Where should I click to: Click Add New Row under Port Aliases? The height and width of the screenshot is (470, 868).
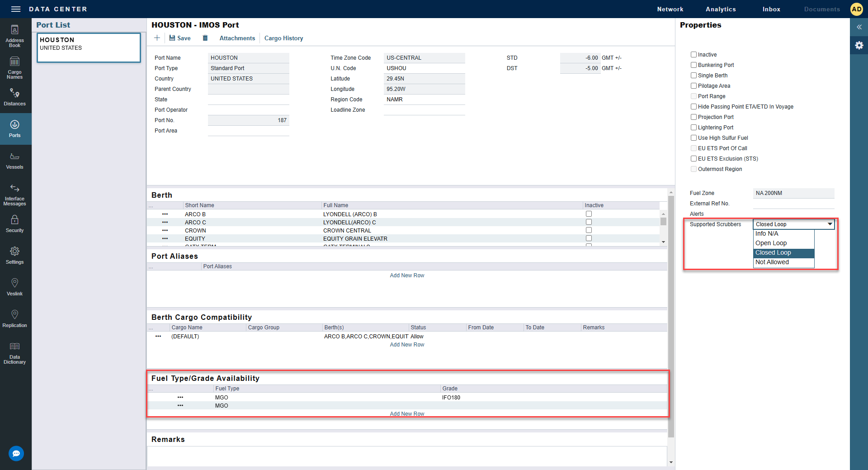click(407, 275)
